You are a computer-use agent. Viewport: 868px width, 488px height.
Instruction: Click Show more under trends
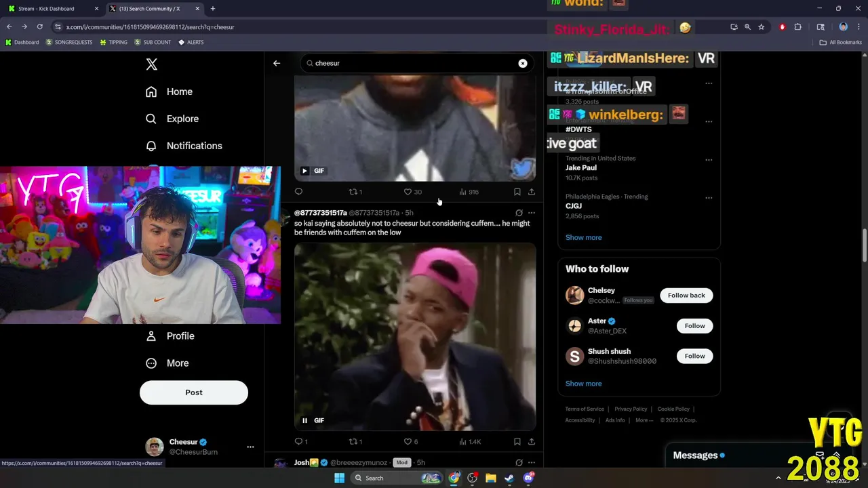coord(584,237)
